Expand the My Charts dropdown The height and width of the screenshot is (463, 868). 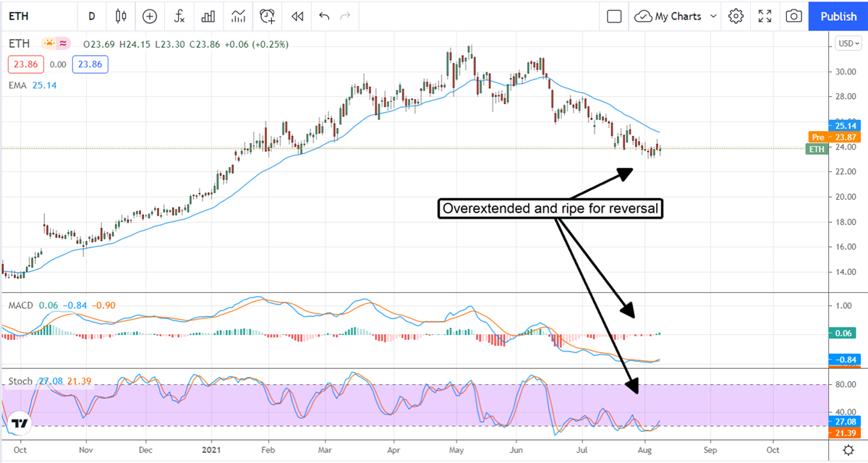676,16
